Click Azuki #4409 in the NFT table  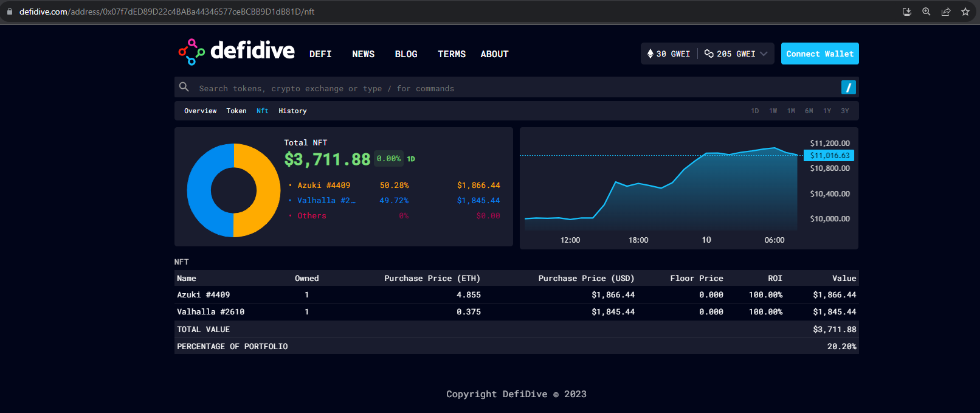click(x=204, y=295)
